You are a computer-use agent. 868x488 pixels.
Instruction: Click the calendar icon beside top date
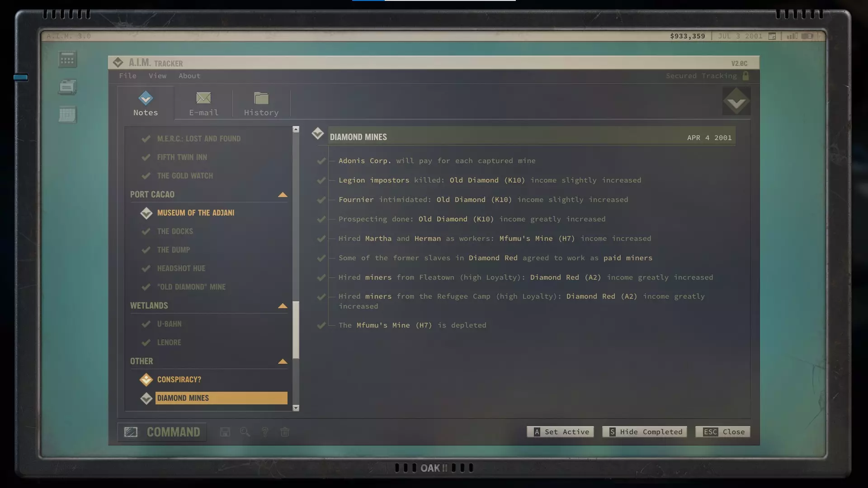pos(772,36)
